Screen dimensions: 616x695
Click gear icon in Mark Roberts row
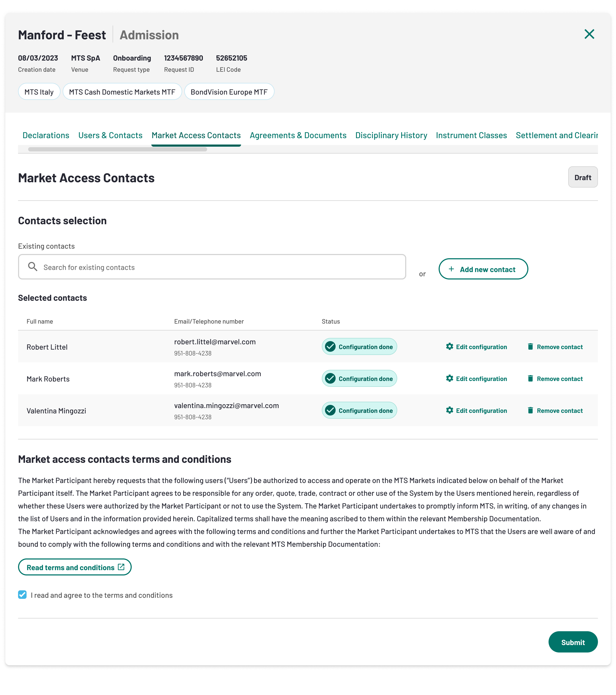click(x=450, y=378)
